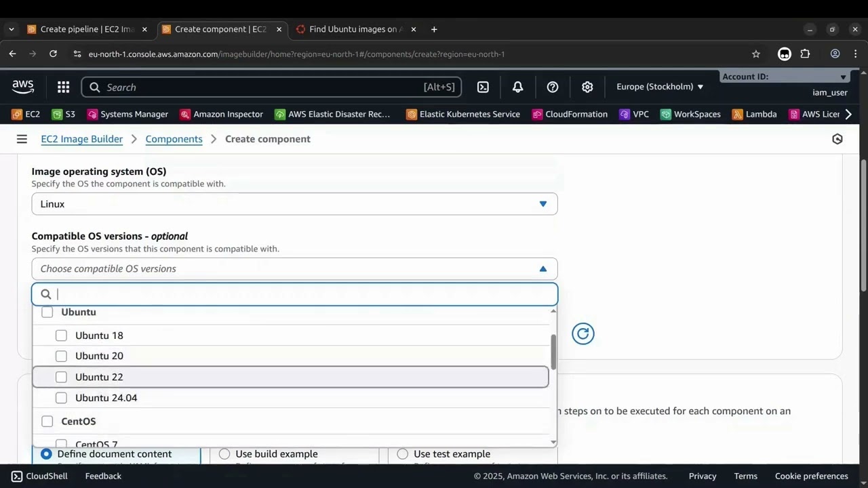
Task: Open Amazon Inspector shortcut
Action: (221, 114)
